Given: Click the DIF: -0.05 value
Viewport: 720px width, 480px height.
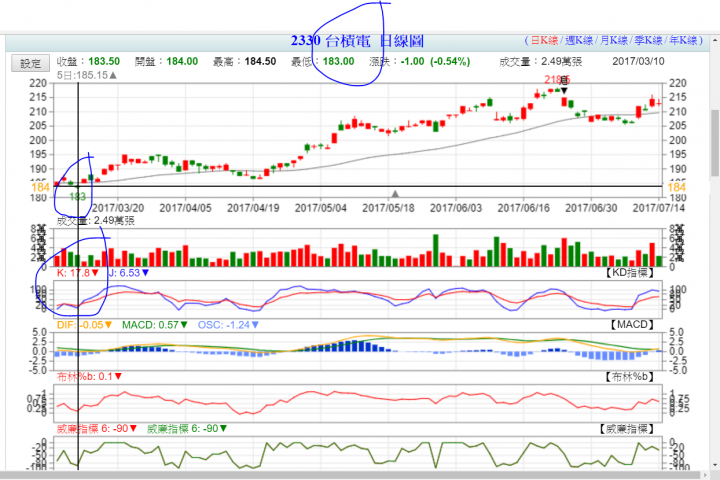Looking at the screenshot, I should pos(80,325).
